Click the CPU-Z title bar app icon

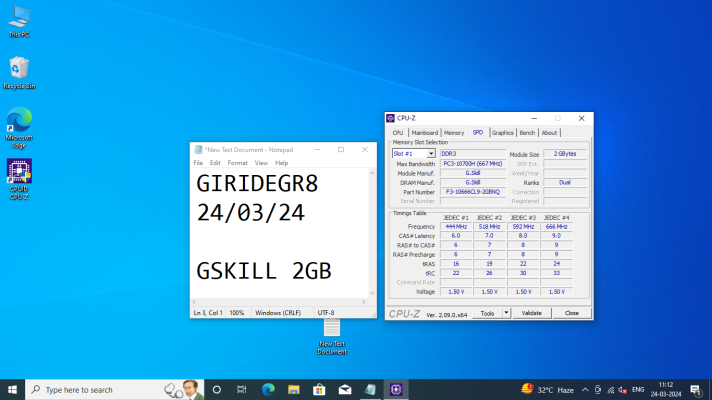pyautogui.click(x=391, y=118)
